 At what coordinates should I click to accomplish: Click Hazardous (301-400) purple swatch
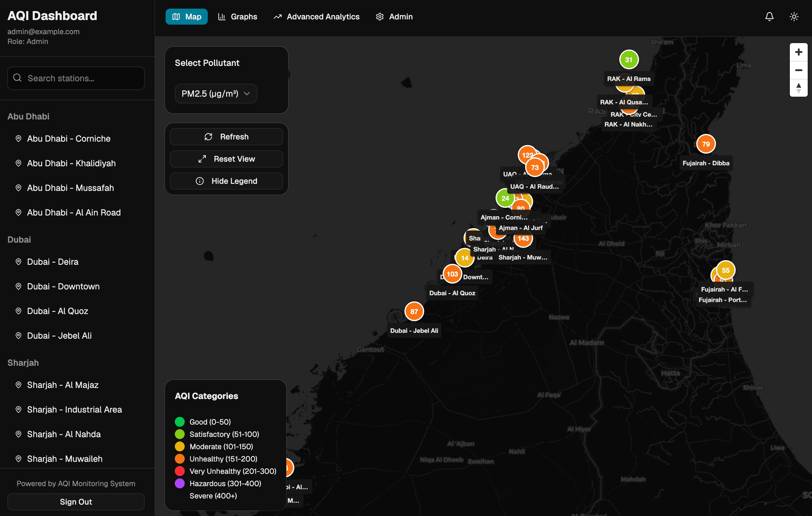click(x=180, y=483)
